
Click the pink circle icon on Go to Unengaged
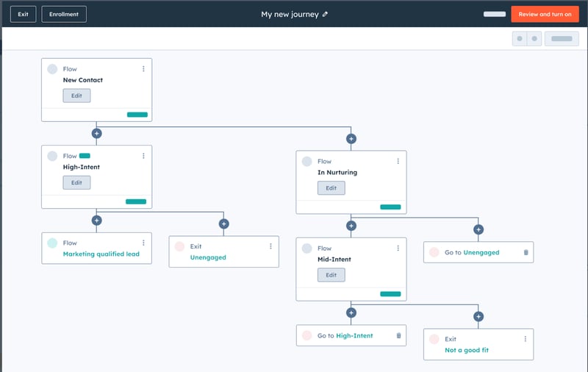coord(434,252)
